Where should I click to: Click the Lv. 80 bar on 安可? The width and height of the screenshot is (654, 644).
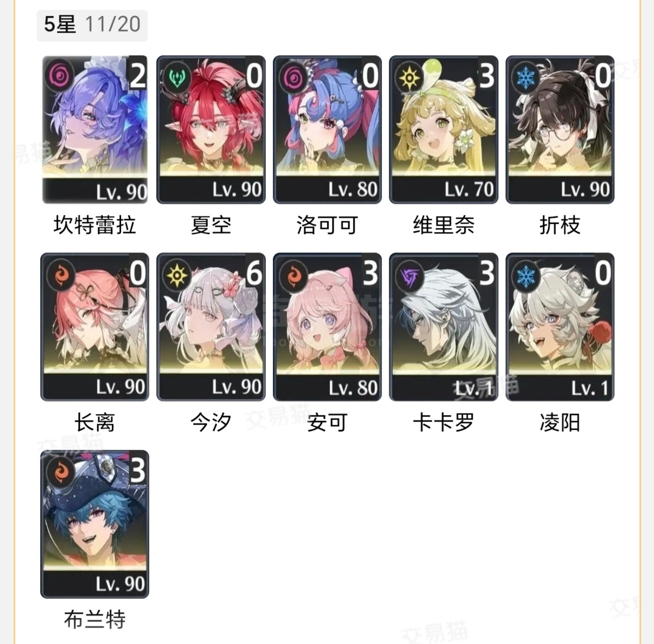[327, 388]
